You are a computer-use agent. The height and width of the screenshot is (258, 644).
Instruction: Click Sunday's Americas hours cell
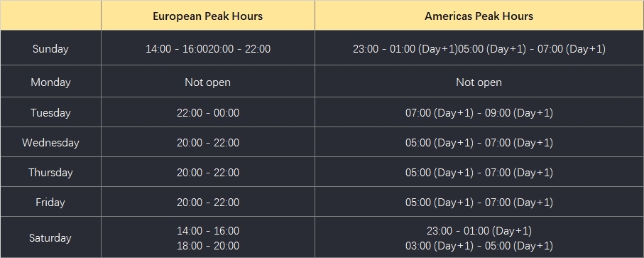pyautogui.click(x=479, y=49)
